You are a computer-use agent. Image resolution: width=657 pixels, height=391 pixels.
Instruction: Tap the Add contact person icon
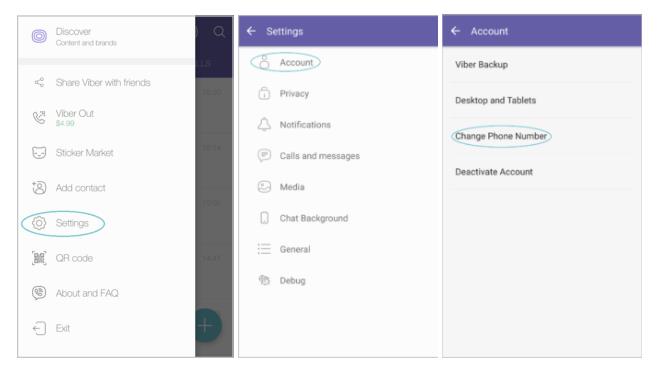point(39,188)
